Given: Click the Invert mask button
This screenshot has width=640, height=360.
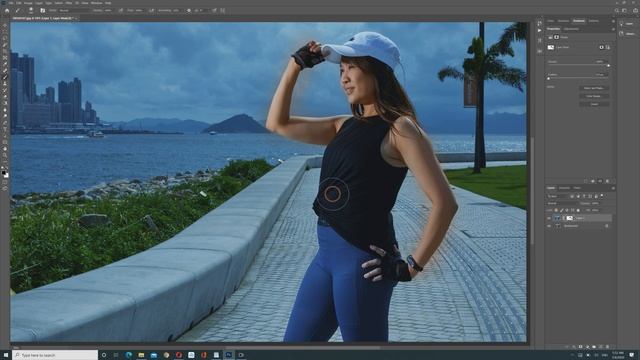Looking at the screenshot, I should pyautogui.click(x=594, y=104).
